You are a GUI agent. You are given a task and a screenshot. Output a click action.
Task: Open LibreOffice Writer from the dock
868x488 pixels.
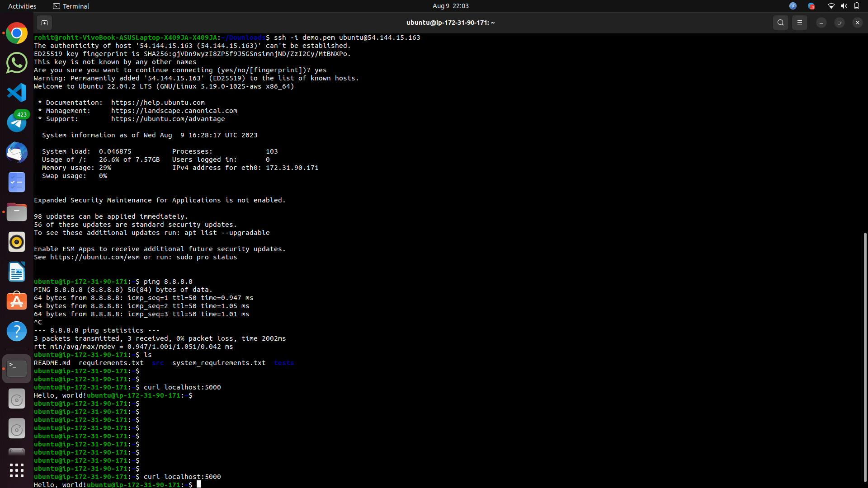click(16, 272)
